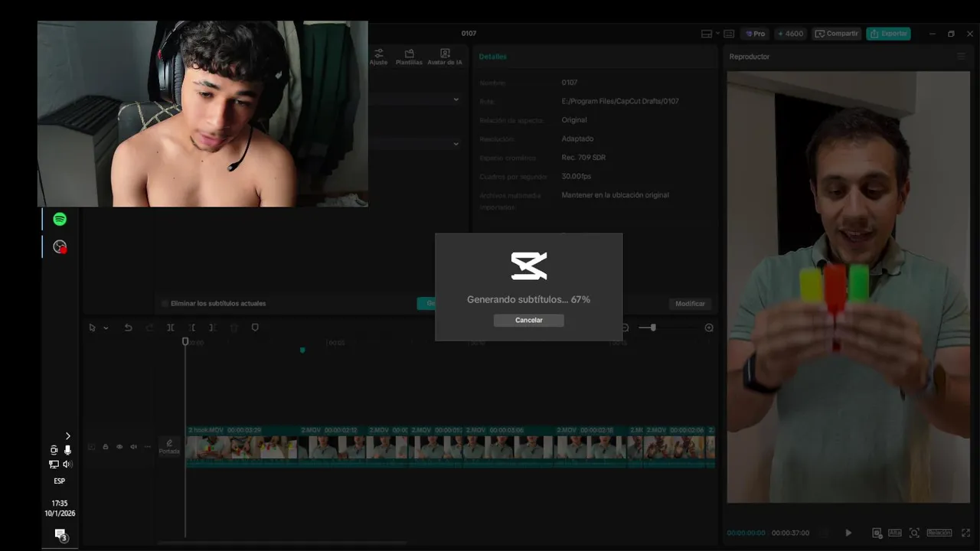The height and width of the screenshot is (551, 980).
Task: Open the layout selector icon
Action: pos(707,34)
